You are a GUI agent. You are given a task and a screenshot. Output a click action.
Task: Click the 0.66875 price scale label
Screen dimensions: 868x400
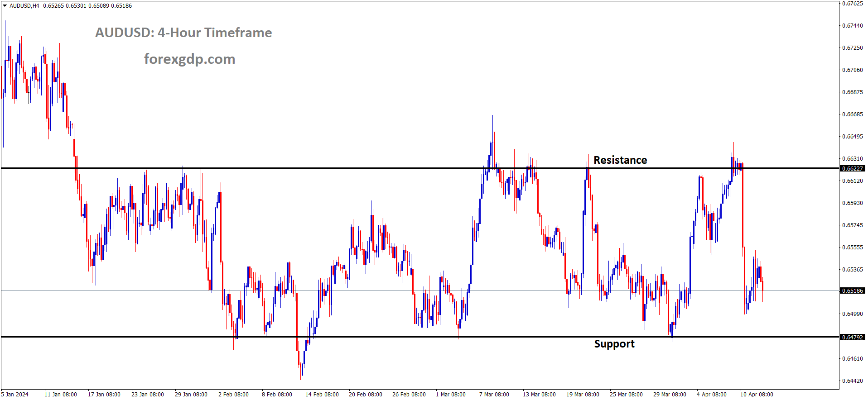click(853, 92)
